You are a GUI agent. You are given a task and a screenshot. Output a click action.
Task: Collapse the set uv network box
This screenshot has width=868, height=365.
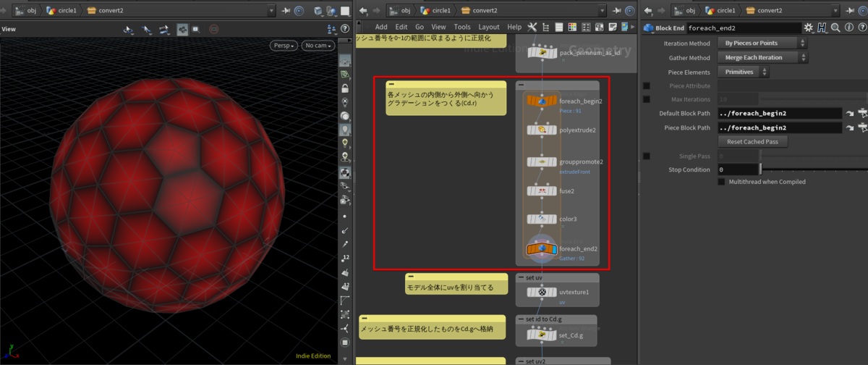[x=521, y=277]
